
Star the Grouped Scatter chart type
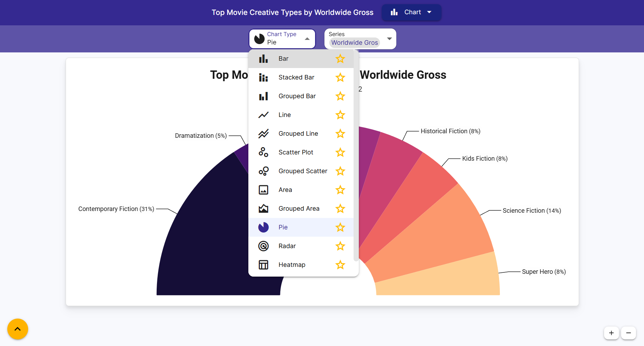pos(340,171)
